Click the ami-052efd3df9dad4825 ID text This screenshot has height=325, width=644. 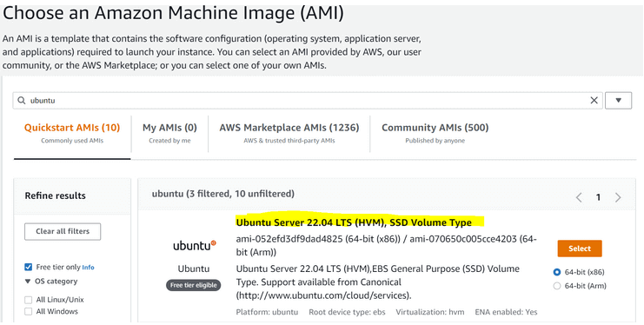click(289, 239)
